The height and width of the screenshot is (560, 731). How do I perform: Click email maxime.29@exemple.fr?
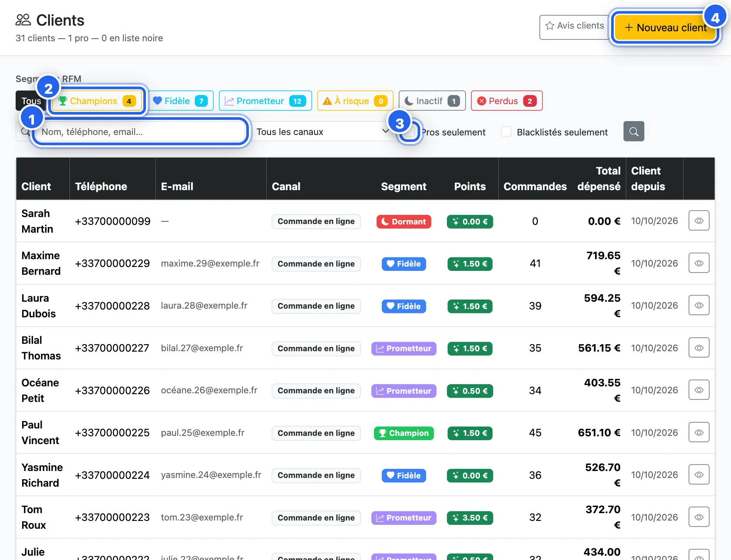coord(210,264)
